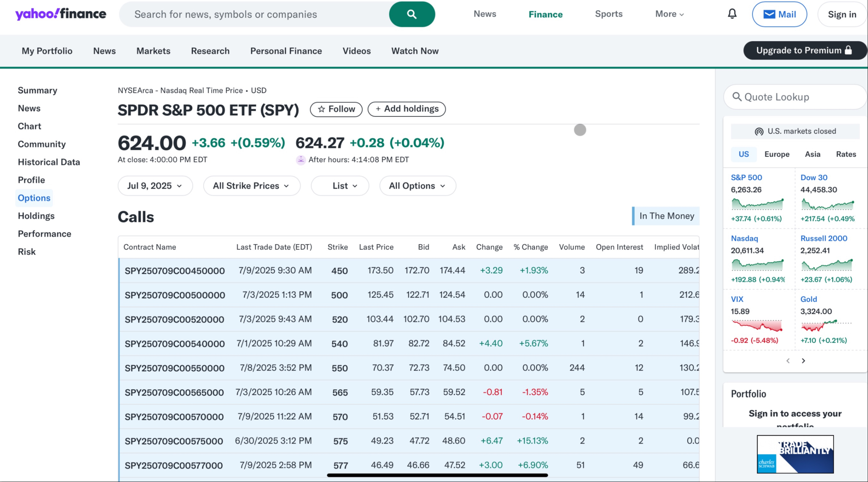868x482 pixels.
Task: Expand the All Strike Prices dropdown
Action: pos(251,186)
